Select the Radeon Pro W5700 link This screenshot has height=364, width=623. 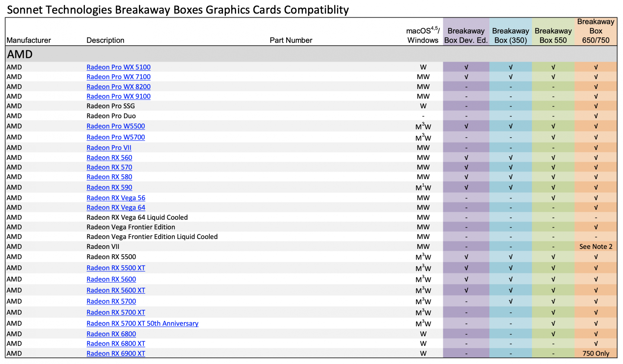point(116,137)
